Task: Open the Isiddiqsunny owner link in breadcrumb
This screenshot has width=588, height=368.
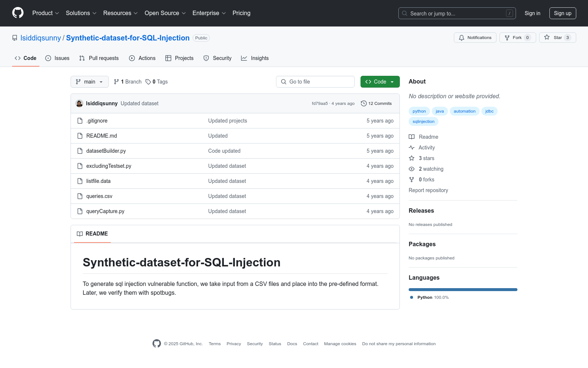Action: point(41,38)
